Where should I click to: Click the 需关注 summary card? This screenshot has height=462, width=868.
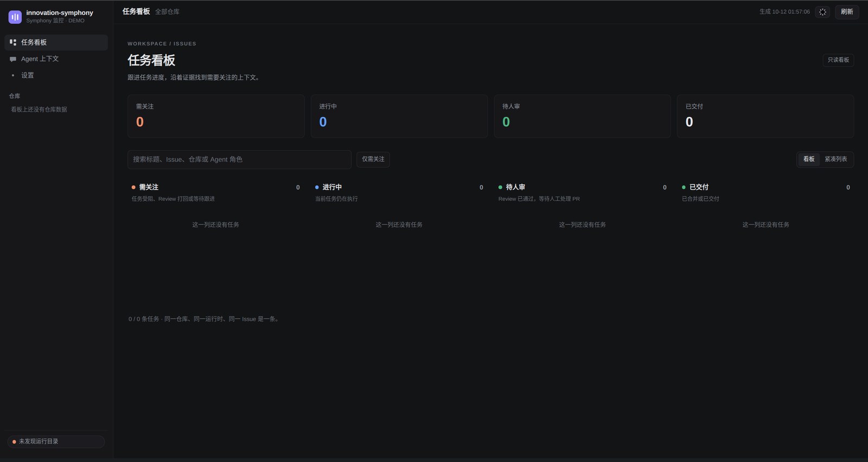pyautogui.click(x=216, y=116)
